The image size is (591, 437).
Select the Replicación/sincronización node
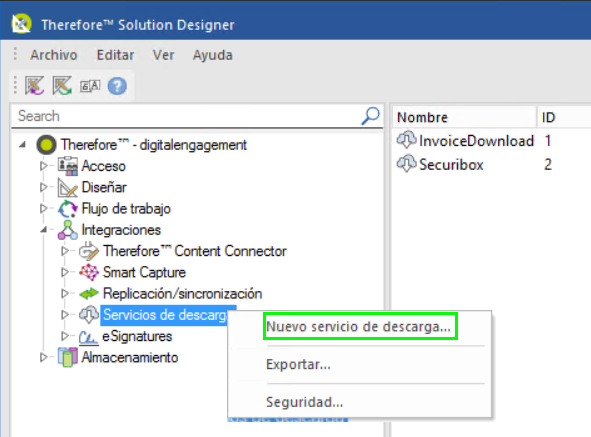(182, 293)
